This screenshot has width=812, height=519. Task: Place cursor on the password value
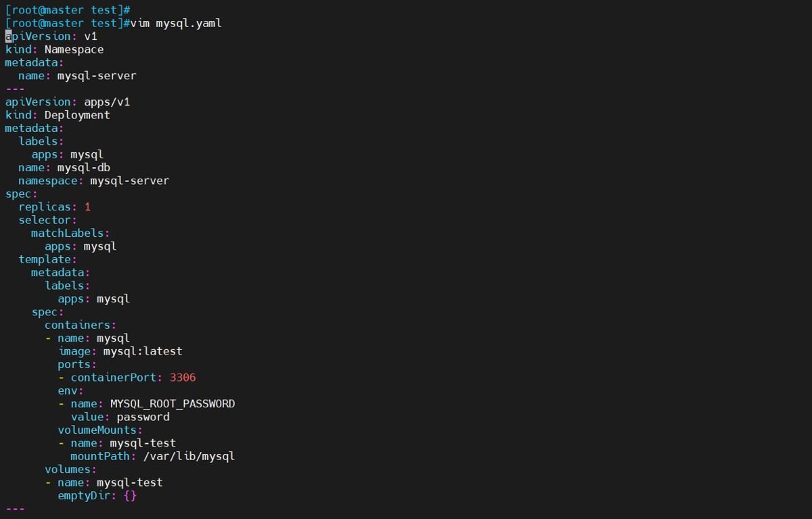[143, 417]
